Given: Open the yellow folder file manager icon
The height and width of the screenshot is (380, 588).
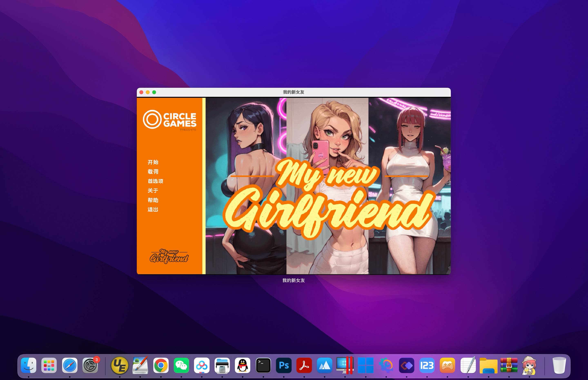Looking at the screenshot, I should click(489, 366).
